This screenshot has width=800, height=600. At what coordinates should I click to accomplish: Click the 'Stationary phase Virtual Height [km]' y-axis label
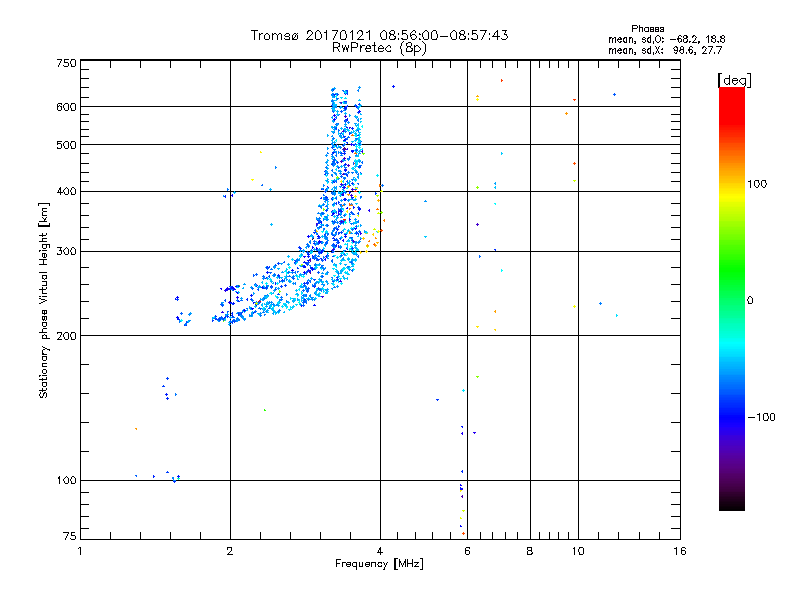click(43, 300)
